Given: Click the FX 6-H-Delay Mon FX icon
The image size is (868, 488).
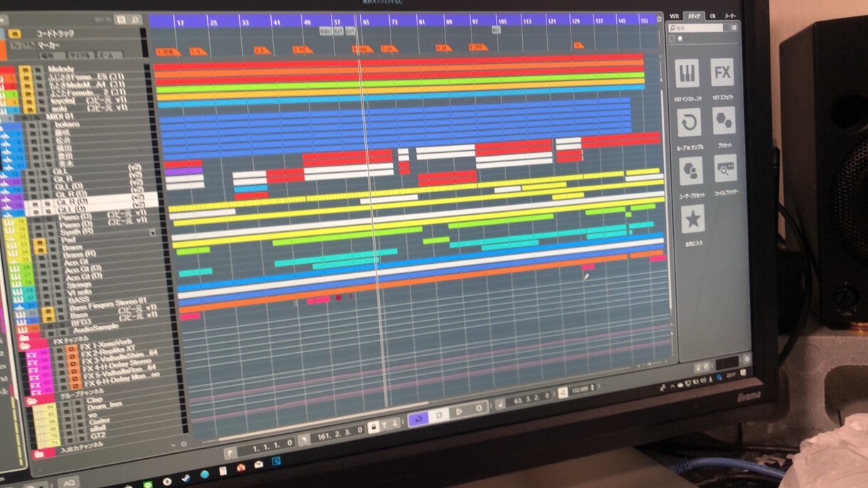Looking at the screenshot, I should click(36, 392).
